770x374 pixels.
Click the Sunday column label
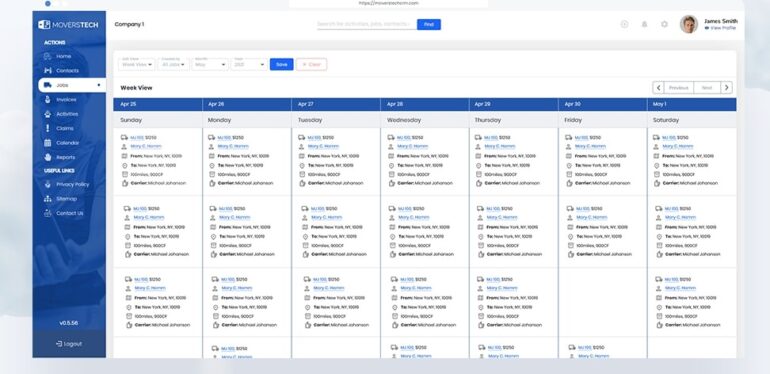[x=131, y=120]
